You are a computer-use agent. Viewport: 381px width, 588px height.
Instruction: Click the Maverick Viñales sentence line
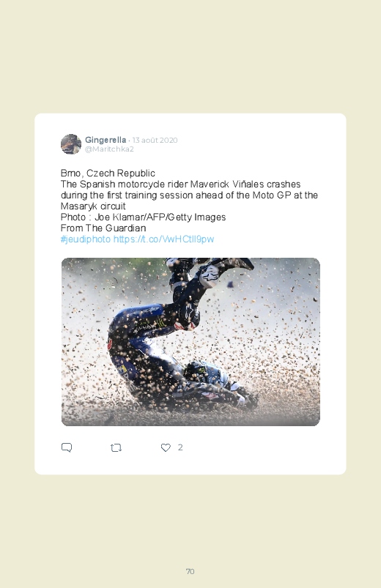(x=180, y=184)
